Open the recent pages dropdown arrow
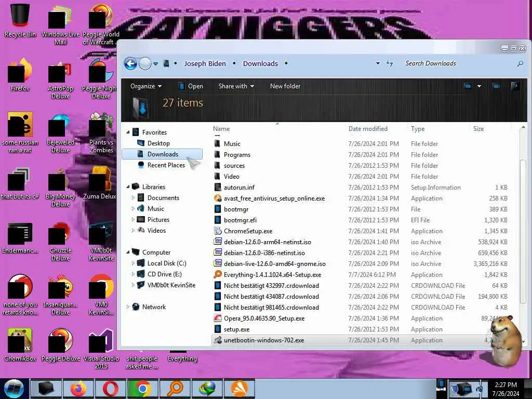 (x=155, y=64)
